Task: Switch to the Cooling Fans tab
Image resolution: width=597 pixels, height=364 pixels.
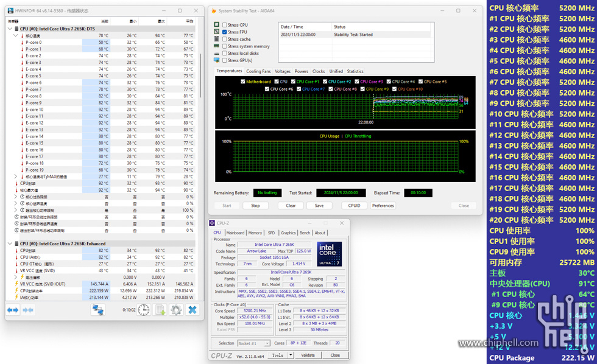Action: point(258,71)
